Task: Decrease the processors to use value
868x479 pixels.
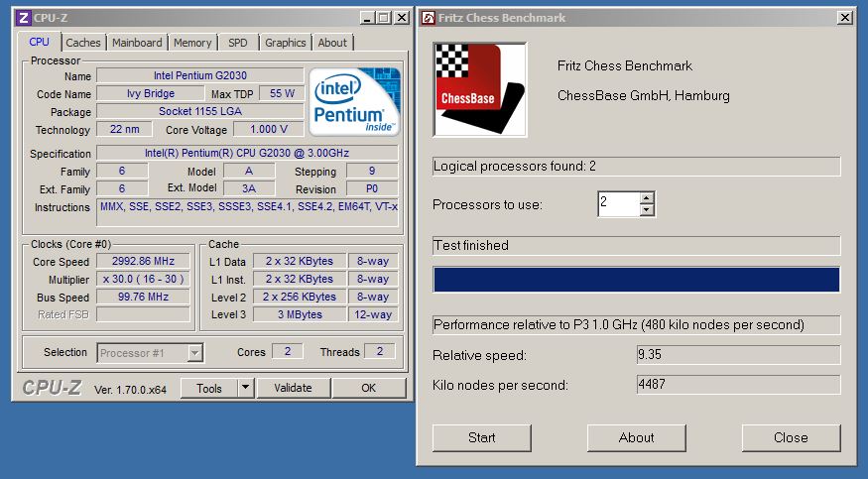Action: click(647, 210)
